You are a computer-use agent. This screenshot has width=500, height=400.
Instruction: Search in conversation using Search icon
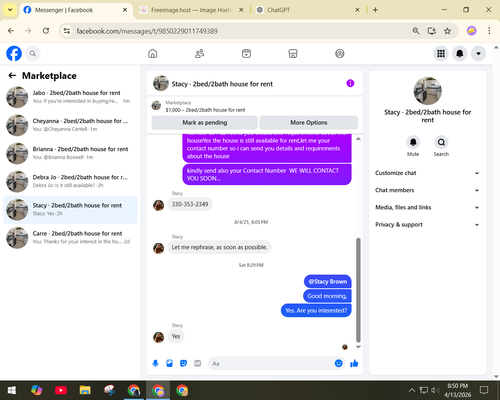pyautogui.click(x=441, y=142)
